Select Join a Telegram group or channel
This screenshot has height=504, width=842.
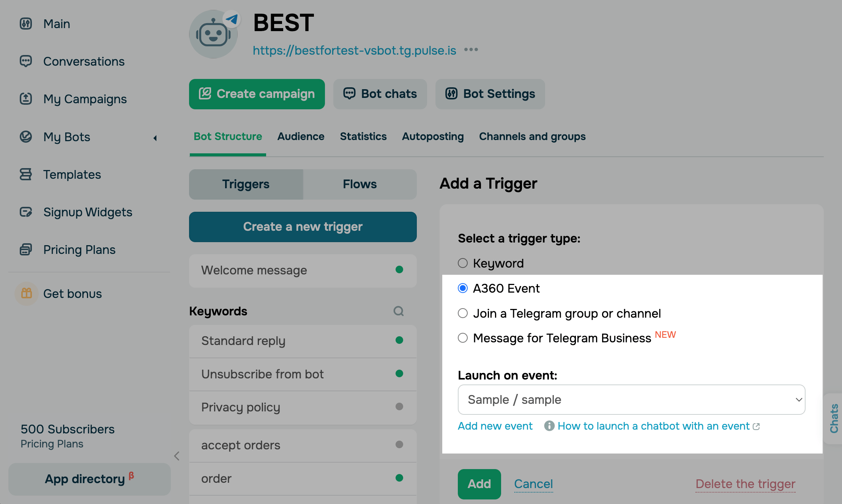463,313
